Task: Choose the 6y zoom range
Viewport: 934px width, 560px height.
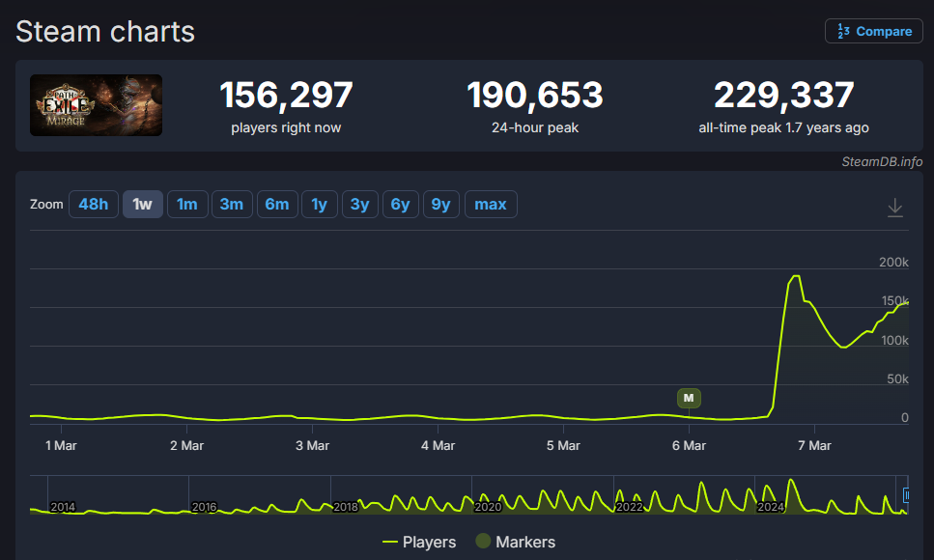Action: [400, 205]
